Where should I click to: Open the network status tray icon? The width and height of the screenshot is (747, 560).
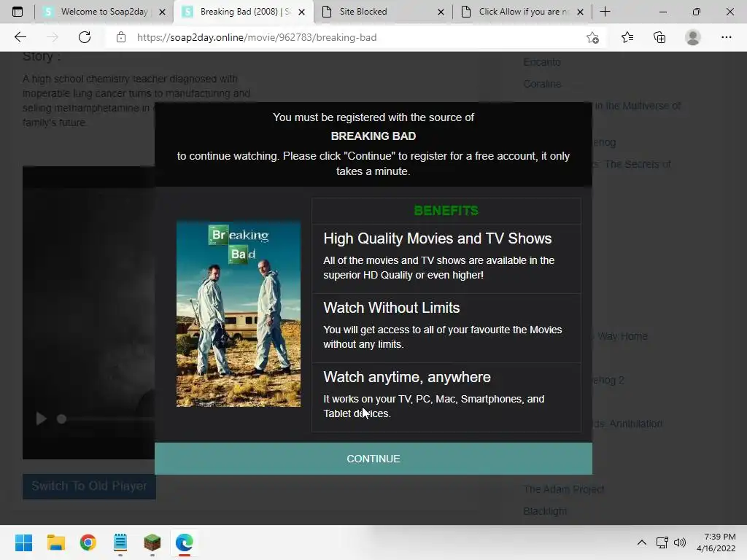click(662, 542)
